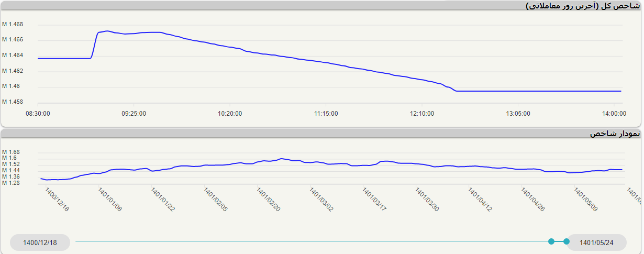The height and width of the screenshot is (254, 644).
Task: Click the 1401/02/20 rotated date axis label
Action: coord(269,200)
